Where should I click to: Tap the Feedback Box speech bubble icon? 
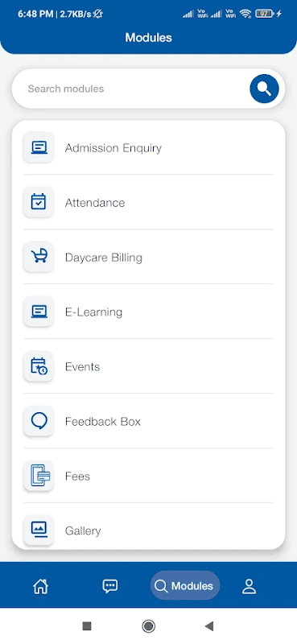point(39,421)
